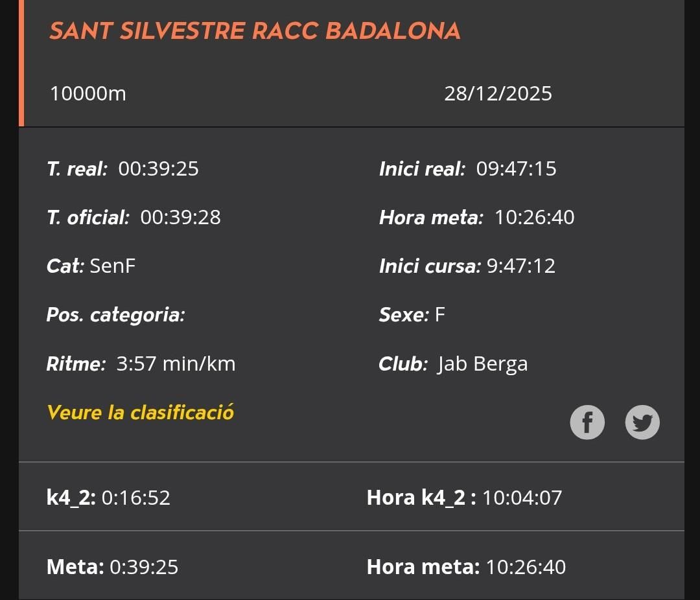700x600 pixels.
Task: Click the k4_2 split time 0:16:52
Action: click(136, 498)
